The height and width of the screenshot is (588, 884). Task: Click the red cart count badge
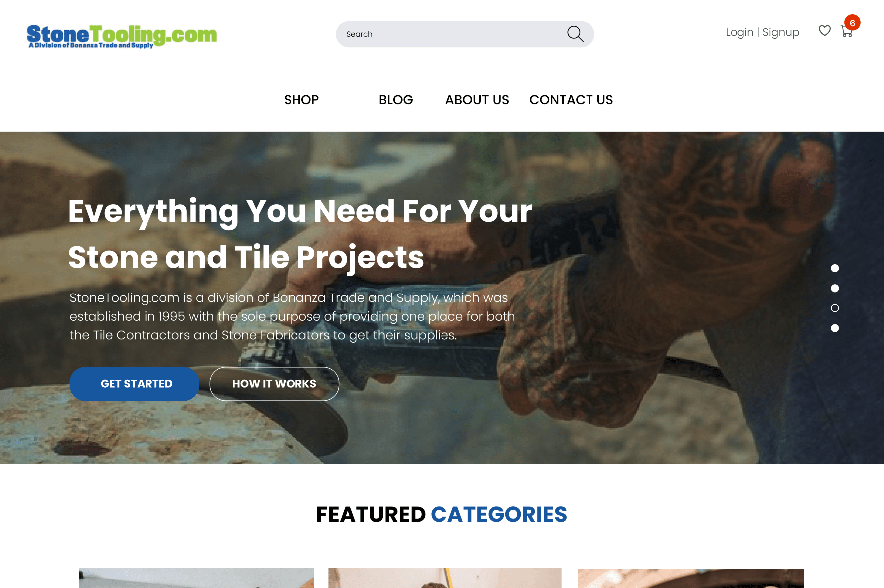(852, 23)
